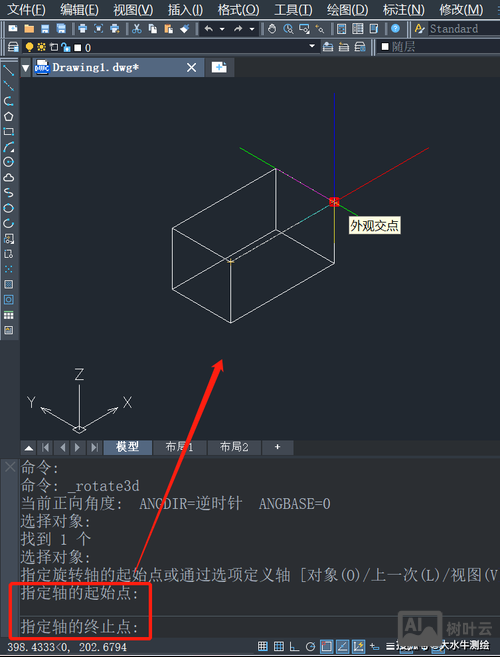
Task: Open the Layer properties manager icon
Action: pyautogui.click(x=13, y=47)
